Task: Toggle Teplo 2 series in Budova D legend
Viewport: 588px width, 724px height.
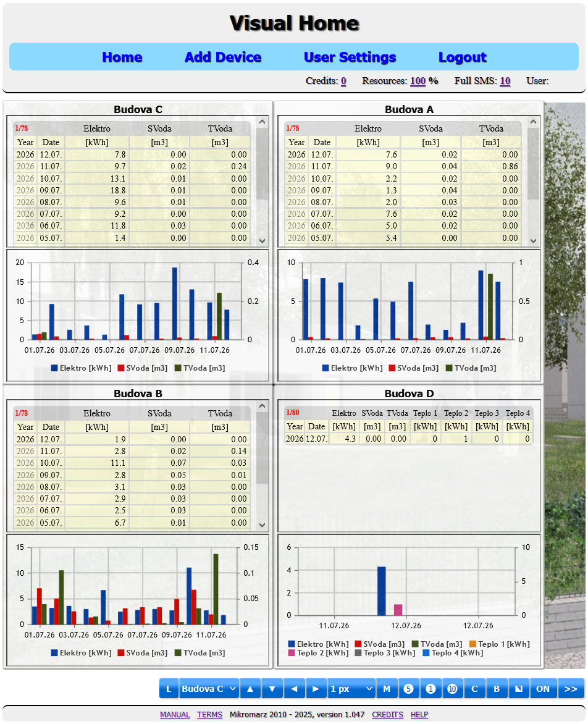Action: pos(319,653)
